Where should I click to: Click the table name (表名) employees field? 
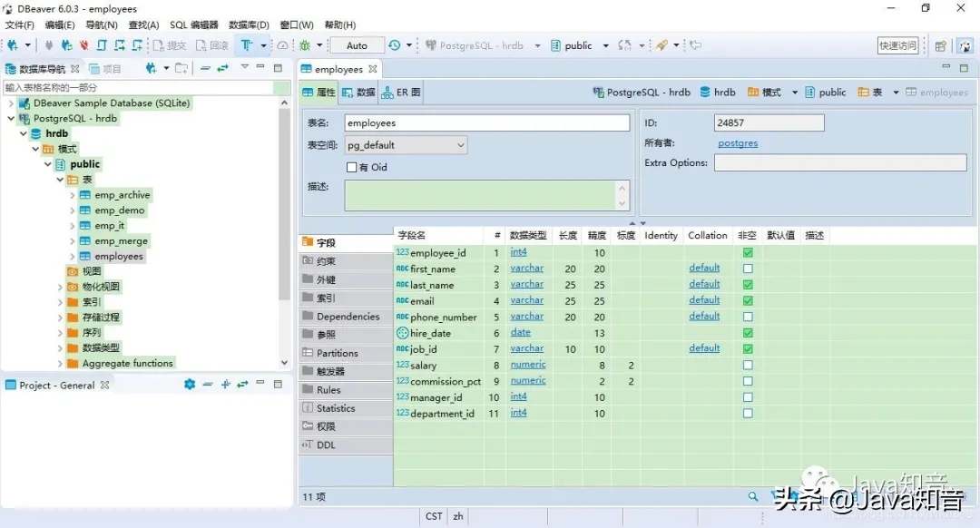pos(487,123)
